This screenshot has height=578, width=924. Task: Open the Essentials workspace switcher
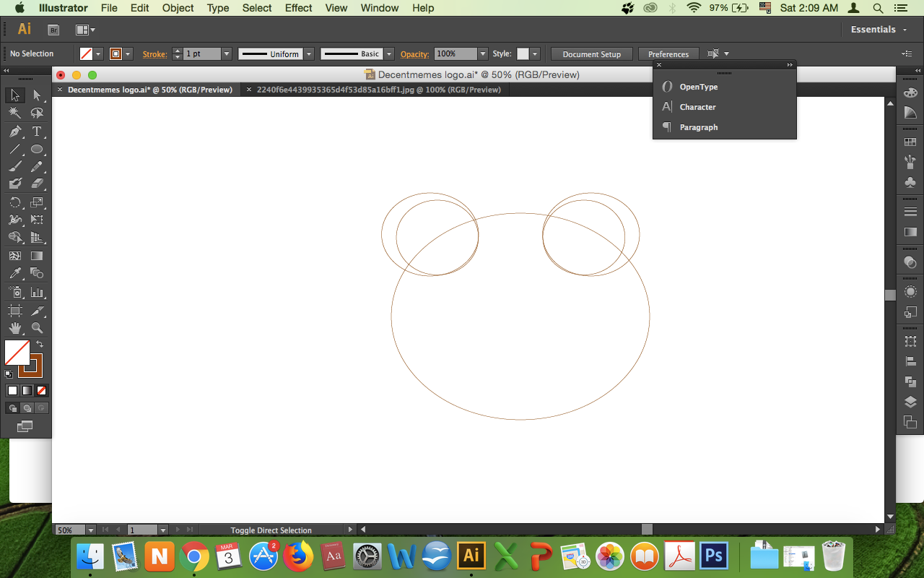tap(878, 30)
